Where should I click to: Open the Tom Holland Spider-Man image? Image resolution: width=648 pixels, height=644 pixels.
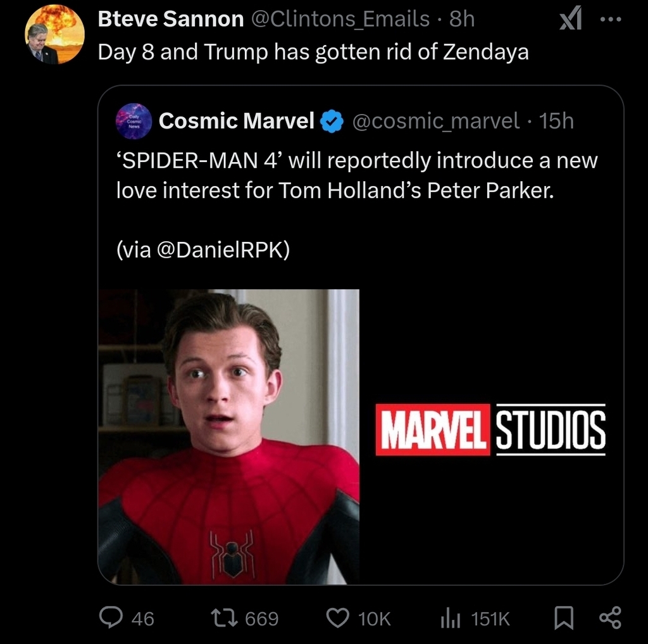pos(229,436)
